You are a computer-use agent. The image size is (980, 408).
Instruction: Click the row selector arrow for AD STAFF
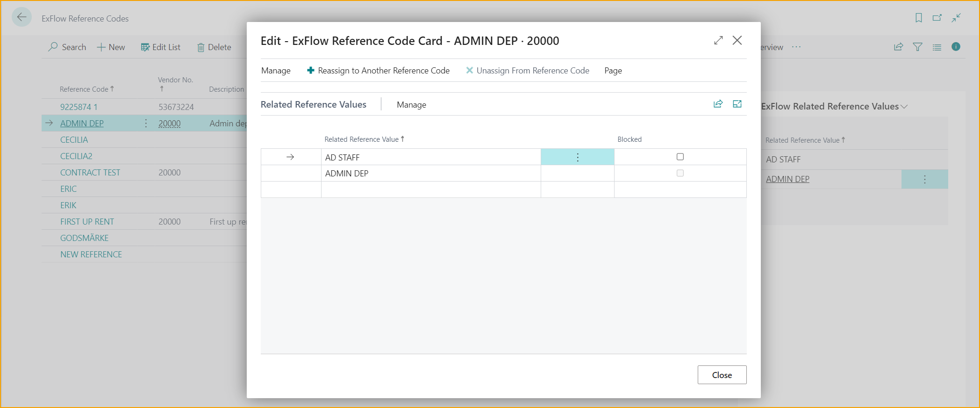(x=290, y=157)
